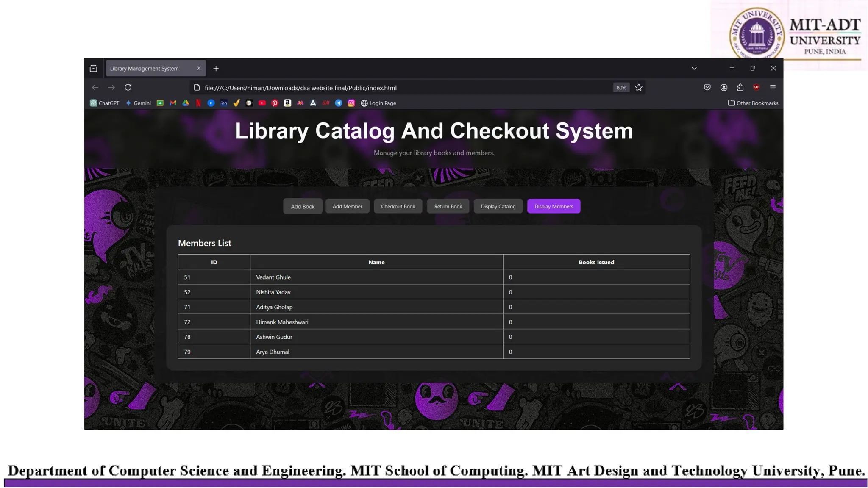
Task: Click the address bar URL field
Action: [x=381, y=88]
